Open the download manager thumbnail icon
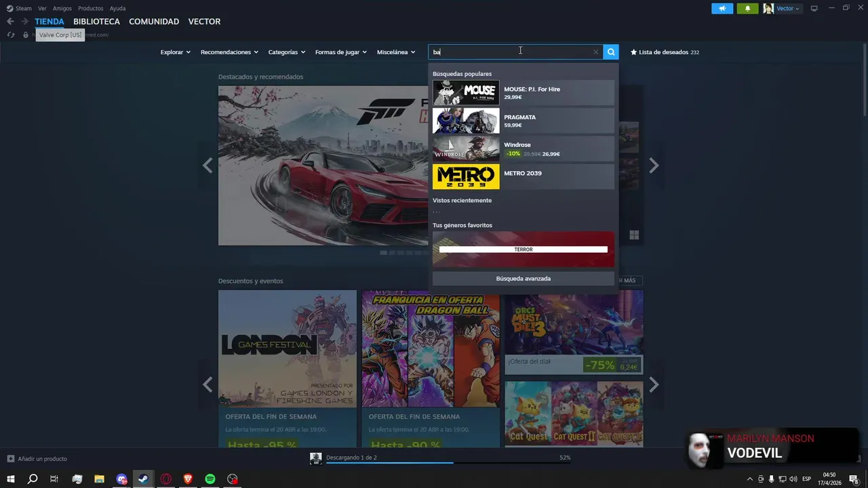Screen dimensions: 868x488 [315, 459]
